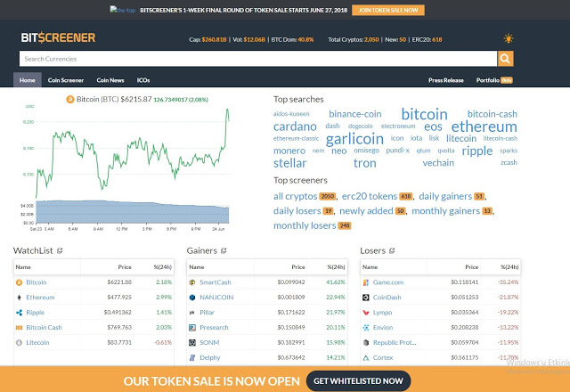
Task: Click the Delphy icon in Gainers
Action: (x=192, y=358)
